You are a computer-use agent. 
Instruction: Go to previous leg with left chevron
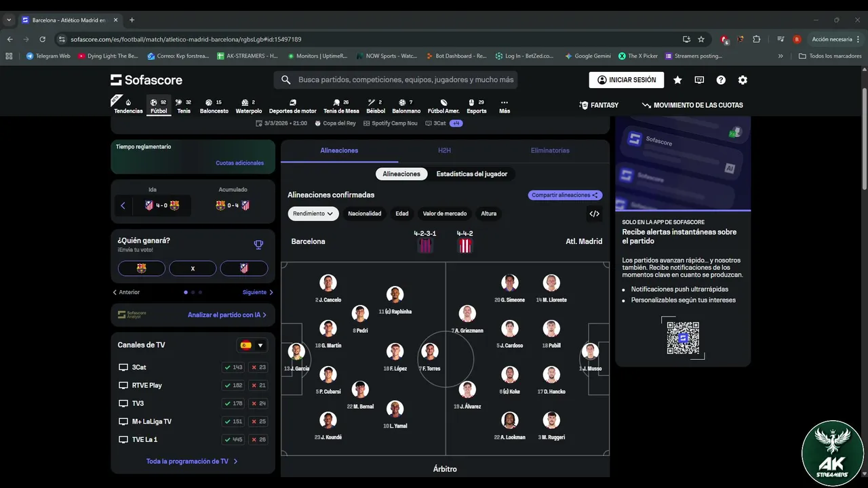point(123,205)
